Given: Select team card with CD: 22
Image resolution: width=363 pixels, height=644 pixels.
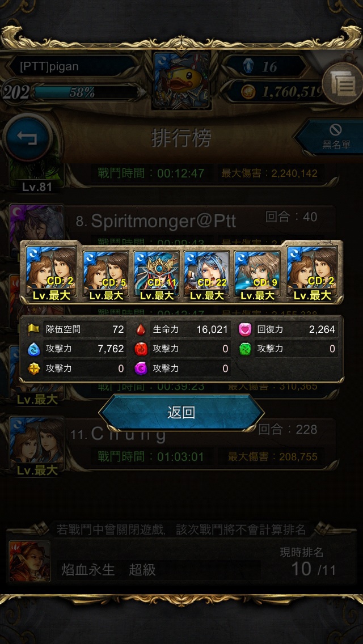Looking at the screenshot, I should click(x=207, y=273).
